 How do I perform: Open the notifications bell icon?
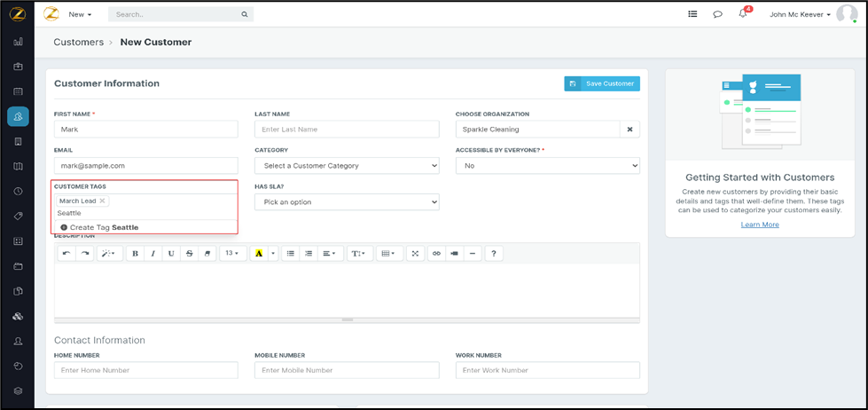click(x=743, y=14)
